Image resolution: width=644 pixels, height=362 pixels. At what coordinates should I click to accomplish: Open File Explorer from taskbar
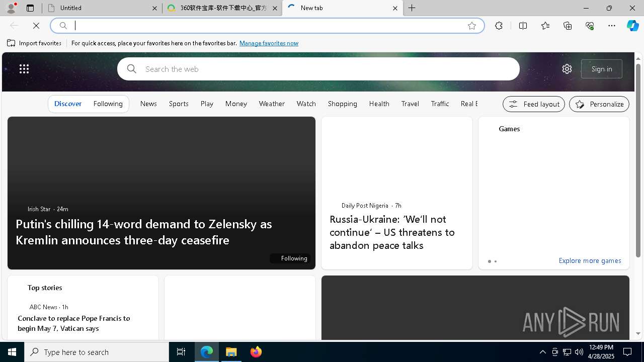point(231,352)
